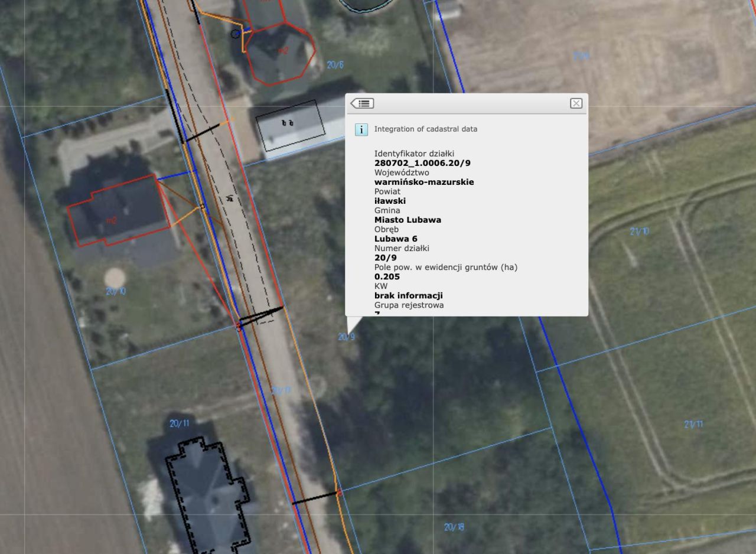Click parcel label 20/6 above the popup
This screenshot has height=554, width=756.
coord(335,65)
